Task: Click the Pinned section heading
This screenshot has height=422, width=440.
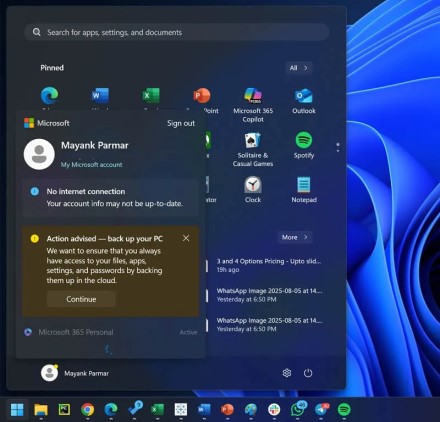Action: 52,68
